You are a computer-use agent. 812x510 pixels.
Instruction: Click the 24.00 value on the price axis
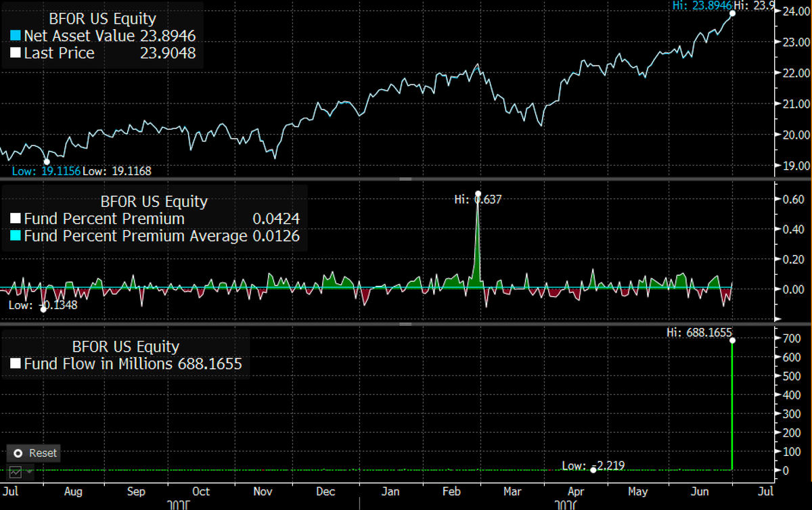click(796, 11)
